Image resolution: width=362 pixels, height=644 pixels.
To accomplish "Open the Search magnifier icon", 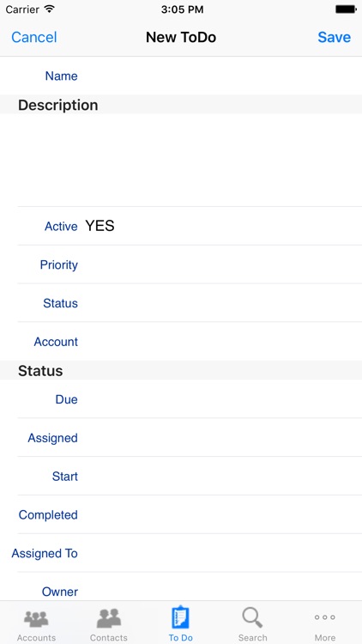I will click(x=252, y=617).
